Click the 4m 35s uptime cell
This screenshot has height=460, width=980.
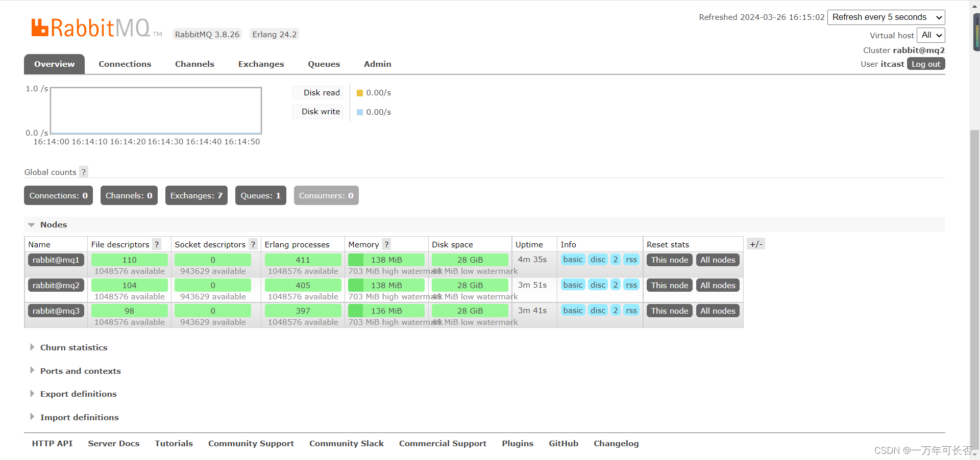click(x=532, y=259)
